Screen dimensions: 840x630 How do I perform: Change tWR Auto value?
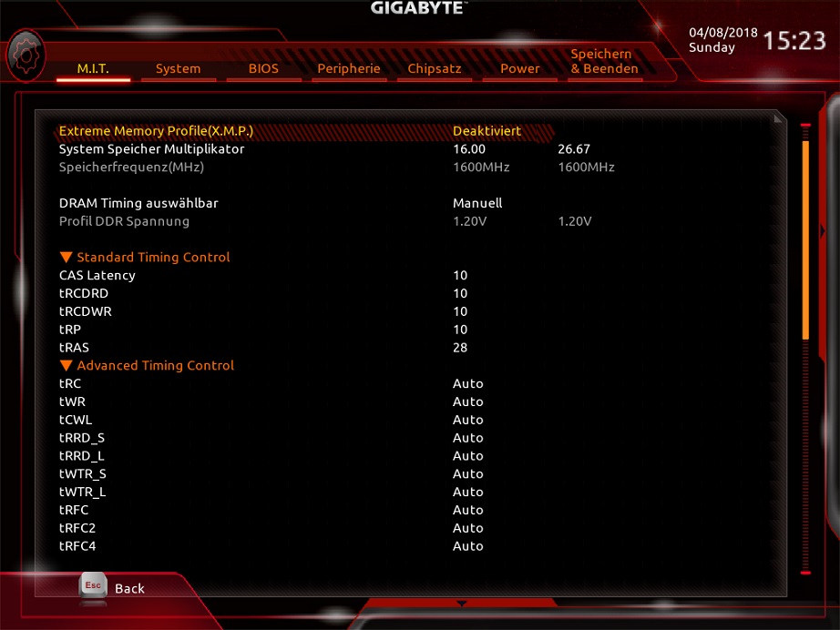pos(467,402)
